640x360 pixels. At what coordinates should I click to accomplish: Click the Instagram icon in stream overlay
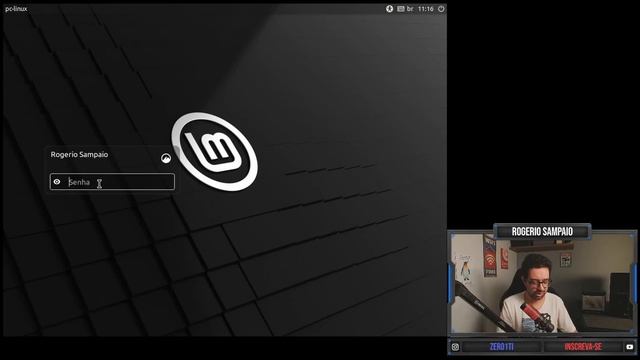point(455,347)
